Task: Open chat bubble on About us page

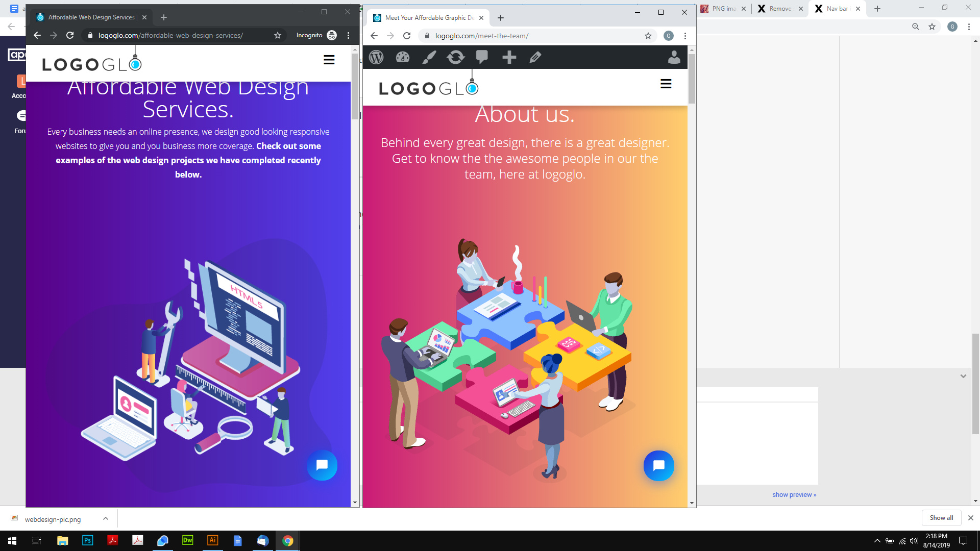Action: [x=658, y=465]
